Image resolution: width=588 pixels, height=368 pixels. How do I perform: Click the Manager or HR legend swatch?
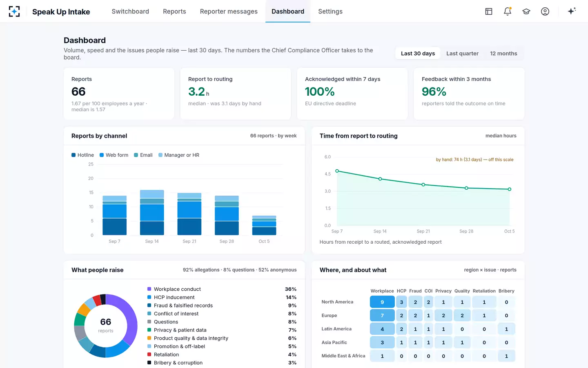point(160,155)
